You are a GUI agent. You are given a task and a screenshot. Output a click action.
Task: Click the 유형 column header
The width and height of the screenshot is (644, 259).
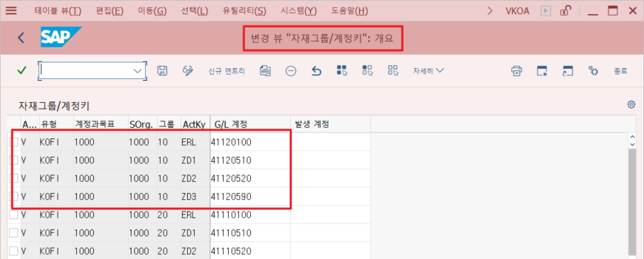coord(56,124)
